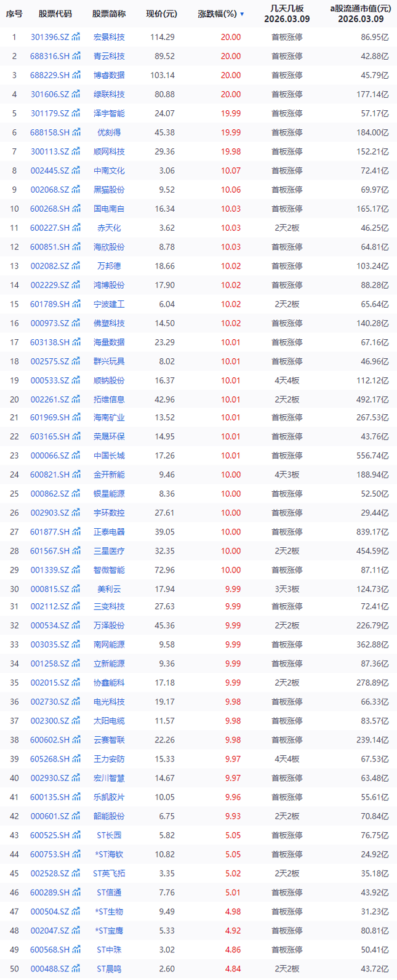This screenshot has width=397, height=980.
Task: Click the chart icon for 000488.SZ
Action: (x=76, y=969)
